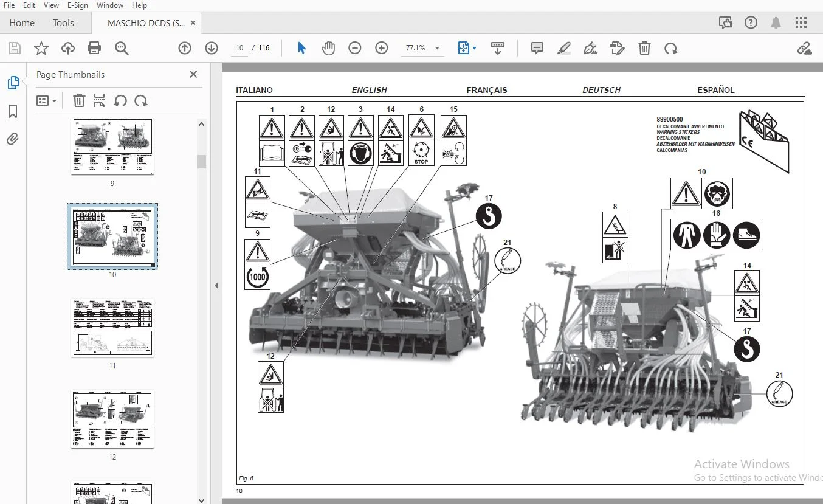This screenshot has width=823, height=504.
Task: Close the MASCHIO DCDS document tab
Action: tap(193, 23)
